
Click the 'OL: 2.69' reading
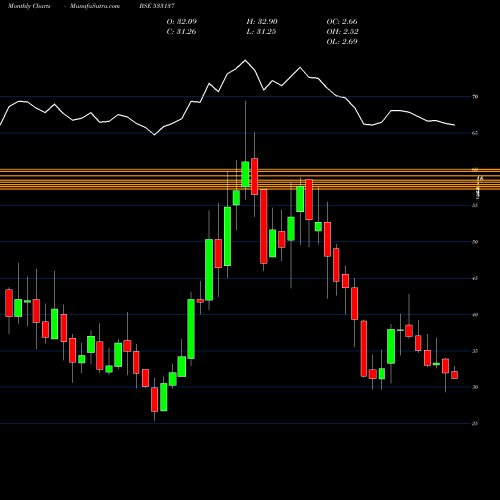[342, 42]
